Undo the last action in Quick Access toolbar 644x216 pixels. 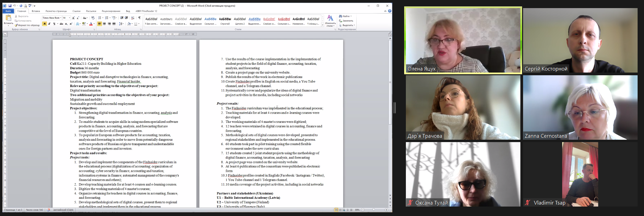click(14, 6)
